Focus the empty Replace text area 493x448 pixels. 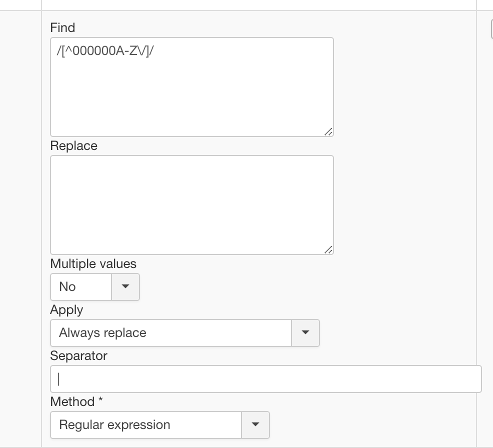click(x=191, y=204)
